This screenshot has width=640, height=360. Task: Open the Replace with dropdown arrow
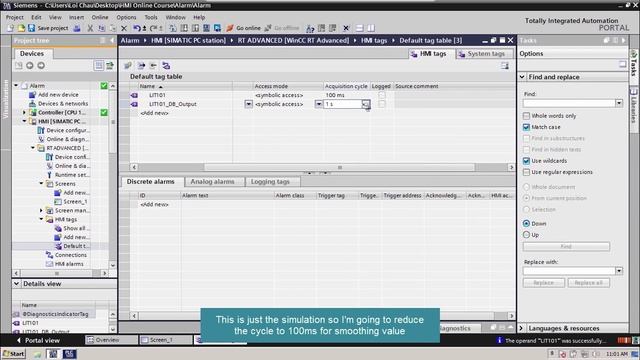pyautogui.click(x=619, y=271)
